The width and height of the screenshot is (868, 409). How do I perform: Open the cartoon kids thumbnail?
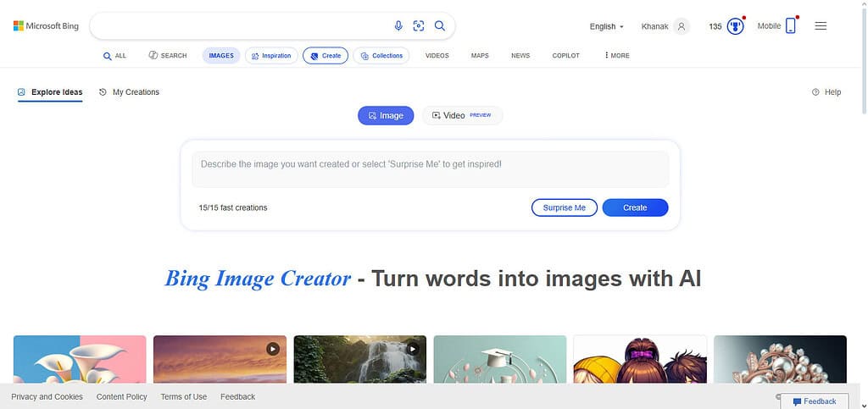click(x=640, y=359)
